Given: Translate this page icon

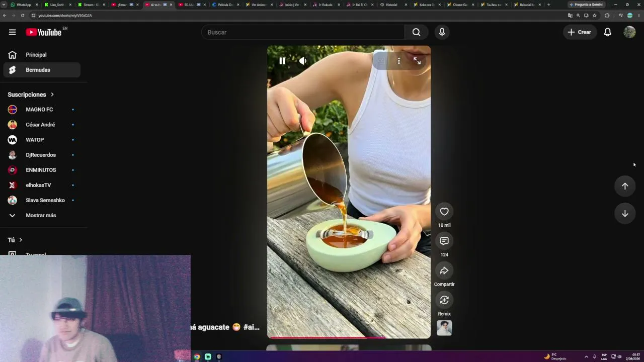Looking at the screenshot, I should tap(570, 16).
